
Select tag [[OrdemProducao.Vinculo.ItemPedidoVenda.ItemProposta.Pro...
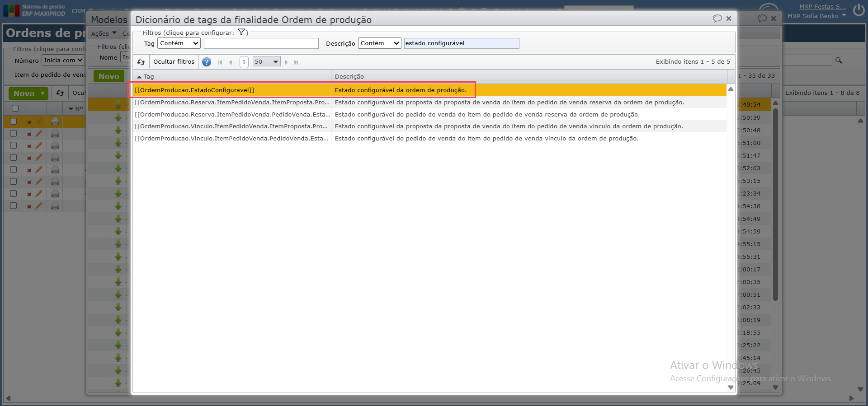point(231,126)
